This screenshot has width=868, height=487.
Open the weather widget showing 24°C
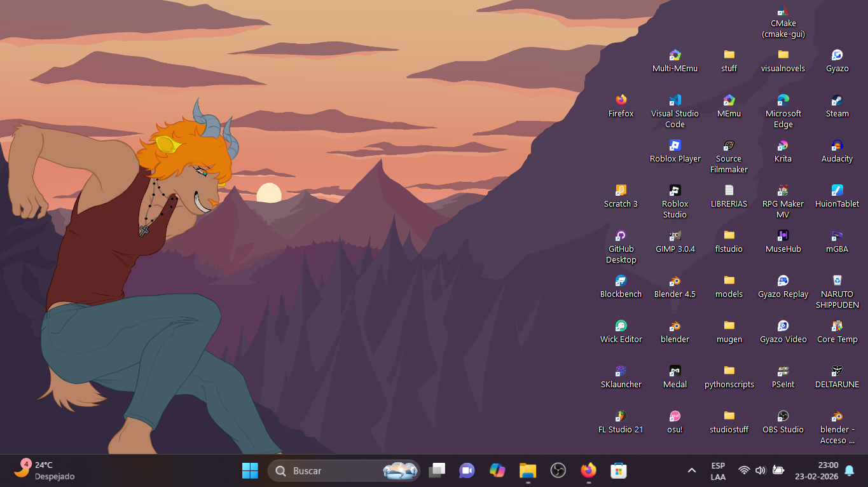[45, 470]
